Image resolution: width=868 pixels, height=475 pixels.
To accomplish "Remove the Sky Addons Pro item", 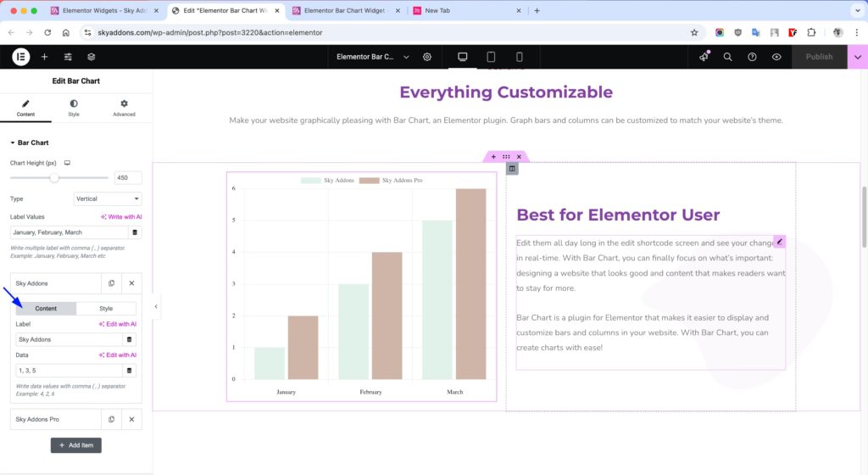I will tap(131, 420).
